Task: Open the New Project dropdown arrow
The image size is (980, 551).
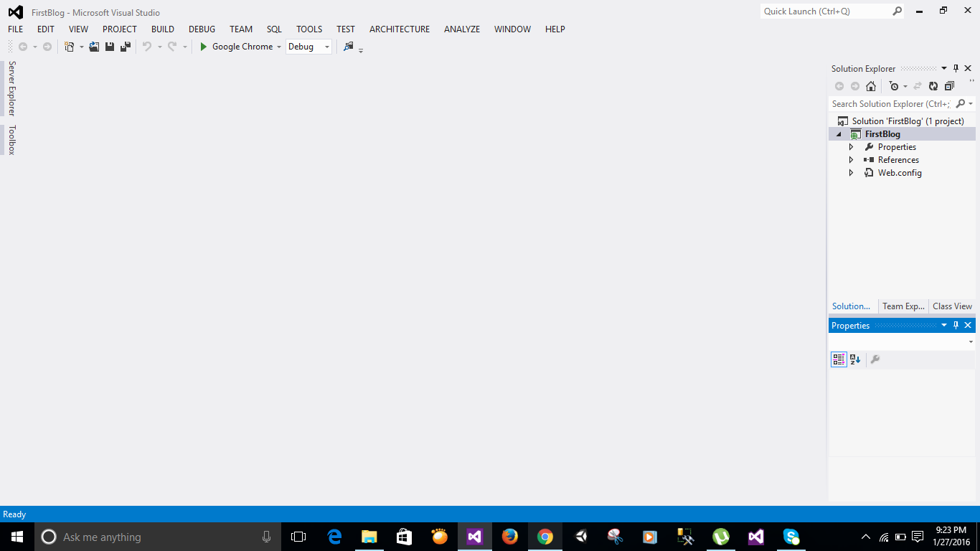Action: tap(82, 47)
